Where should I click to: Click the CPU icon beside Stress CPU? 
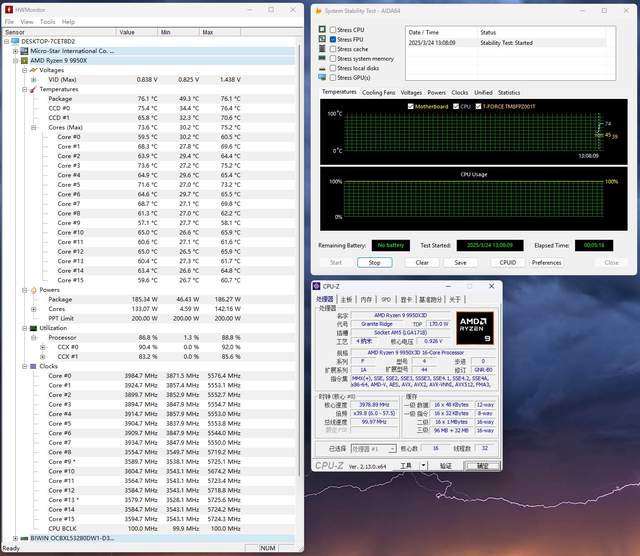pos(322,29)
